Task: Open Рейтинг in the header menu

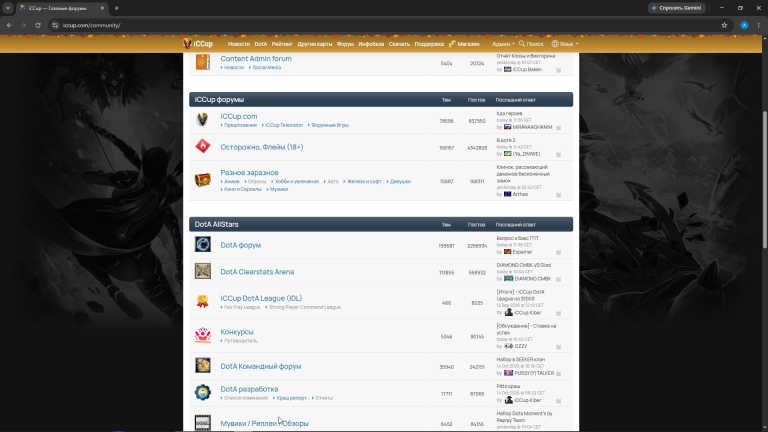Action: click(x=282, y=44)
